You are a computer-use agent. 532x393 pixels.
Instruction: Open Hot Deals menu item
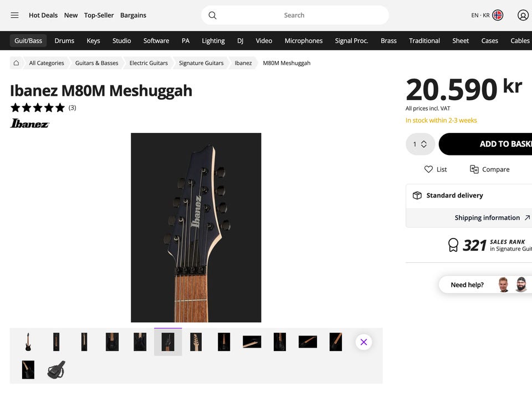click(43, 15)
